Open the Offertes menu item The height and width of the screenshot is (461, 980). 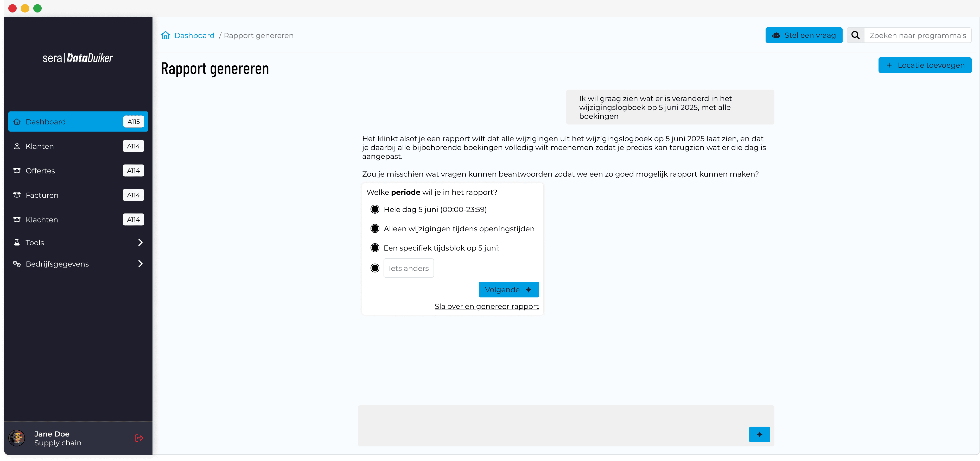point(40,171)
